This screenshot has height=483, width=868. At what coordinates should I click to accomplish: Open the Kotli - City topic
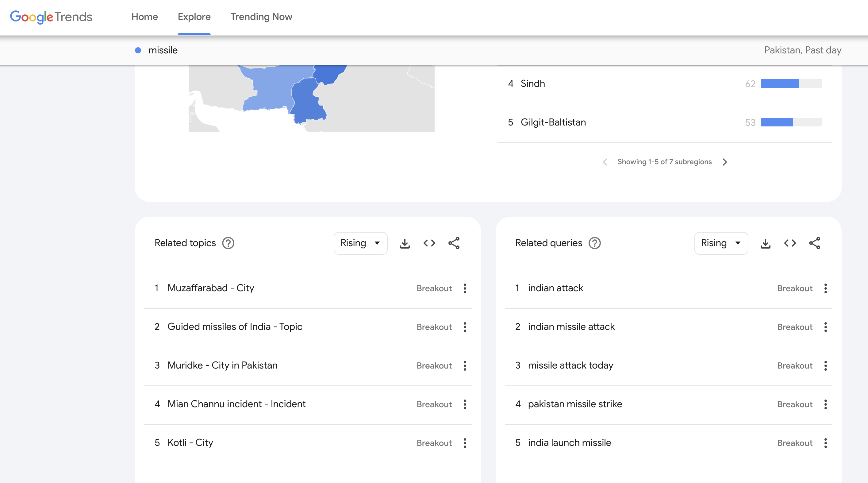190,443
